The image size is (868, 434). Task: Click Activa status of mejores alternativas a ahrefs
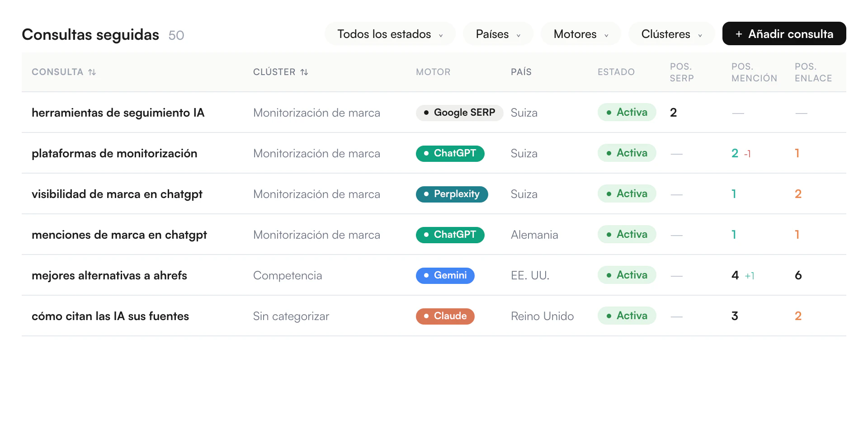pos(627,275)
